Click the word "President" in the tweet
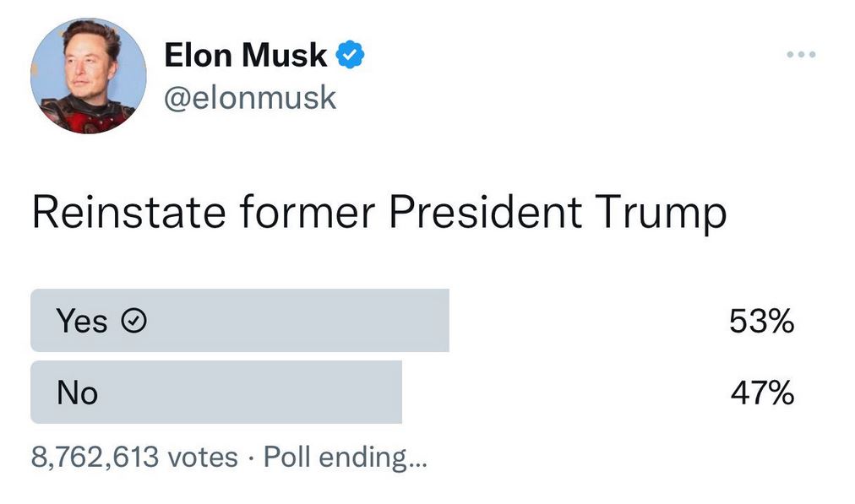855x504 pixels. pos(485,214)
